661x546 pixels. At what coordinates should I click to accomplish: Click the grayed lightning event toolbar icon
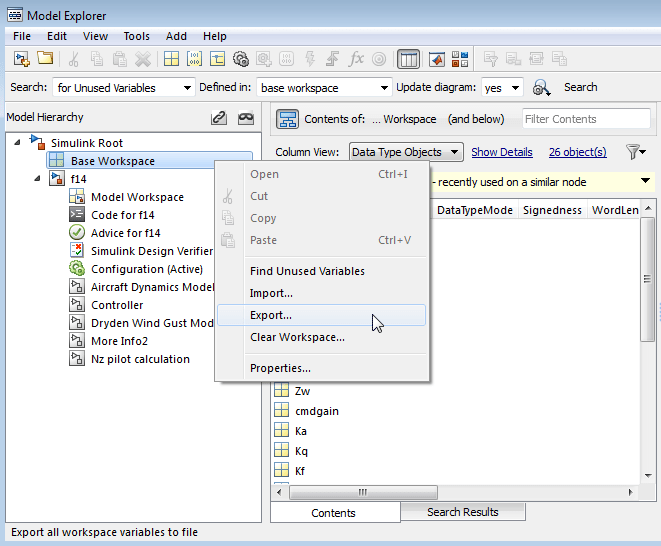(x=310, y=59)
